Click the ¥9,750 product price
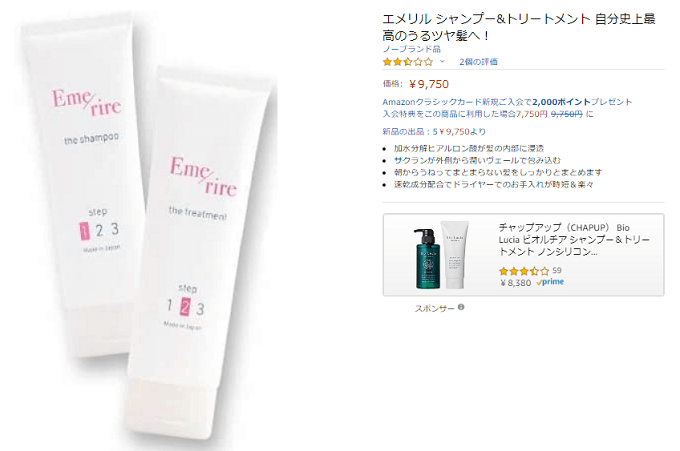 coord(429,84)
